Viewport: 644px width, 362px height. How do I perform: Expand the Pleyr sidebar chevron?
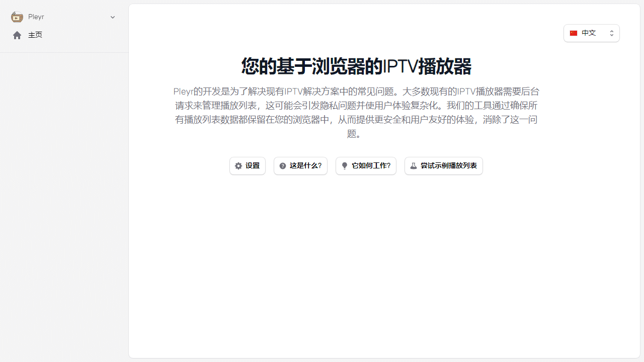tap(113, 17)
